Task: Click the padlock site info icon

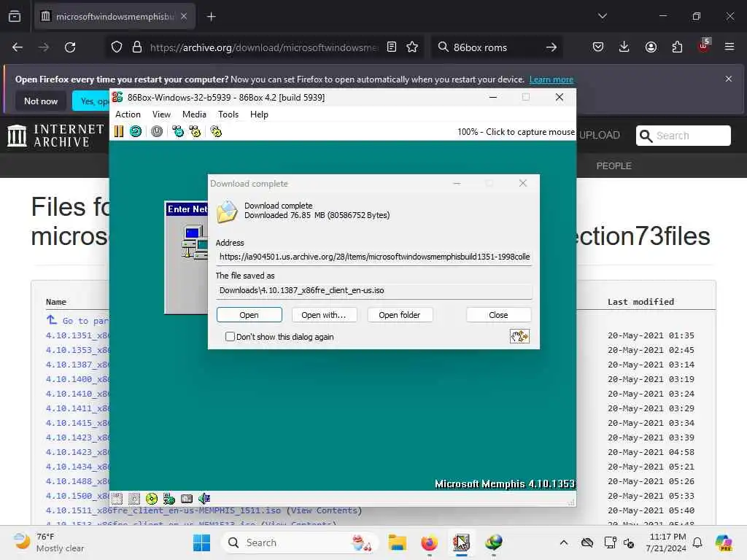Action: coord(137,47)
